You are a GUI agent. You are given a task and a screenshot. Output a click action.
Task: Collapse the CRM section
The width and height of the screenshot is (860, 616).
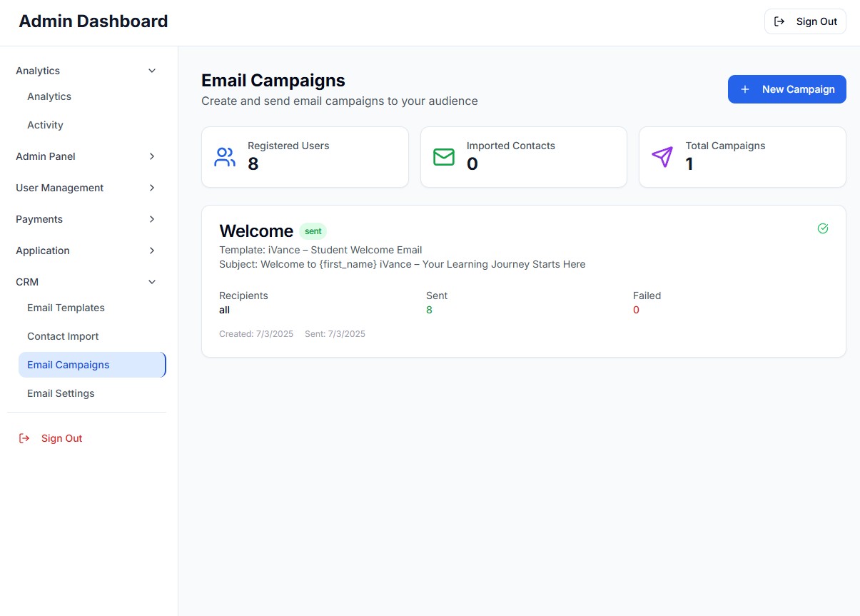pos(151,282)
